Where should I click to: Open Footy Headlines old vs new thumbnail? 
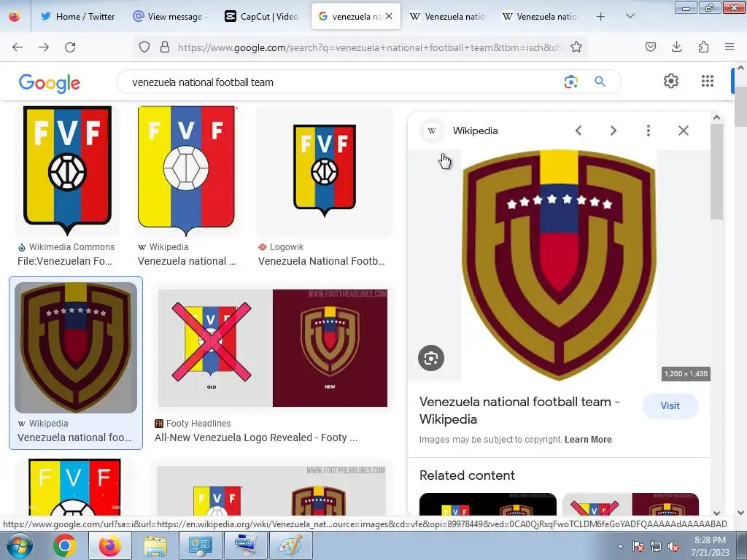[x=273, y=348]
